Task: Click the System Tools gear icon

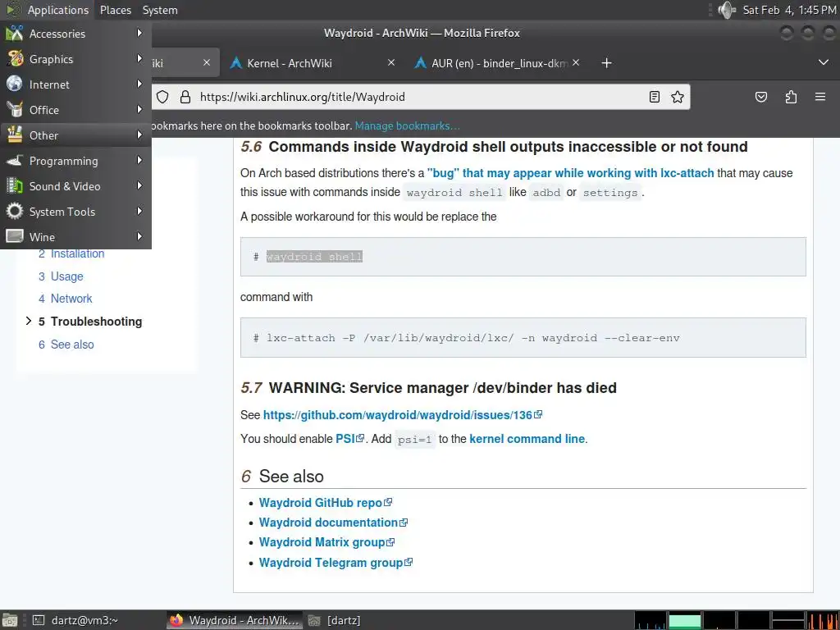Action: tap(15, 211)
